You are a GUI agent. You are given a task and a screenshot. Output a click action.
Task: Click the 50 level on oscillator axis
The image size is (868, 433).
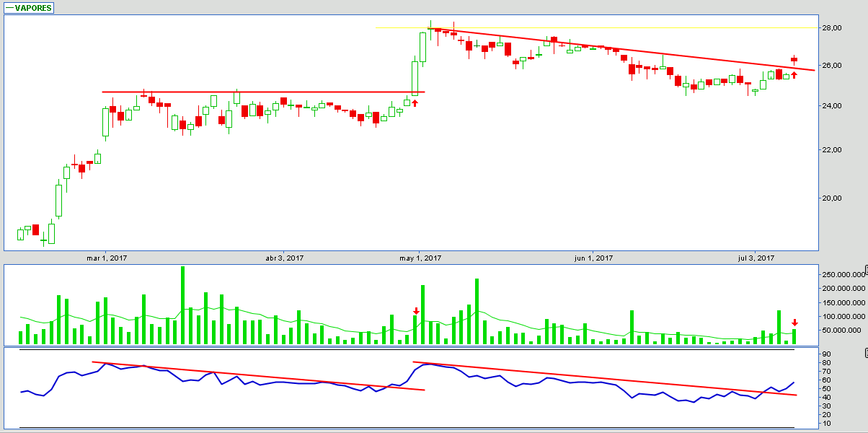825,389
